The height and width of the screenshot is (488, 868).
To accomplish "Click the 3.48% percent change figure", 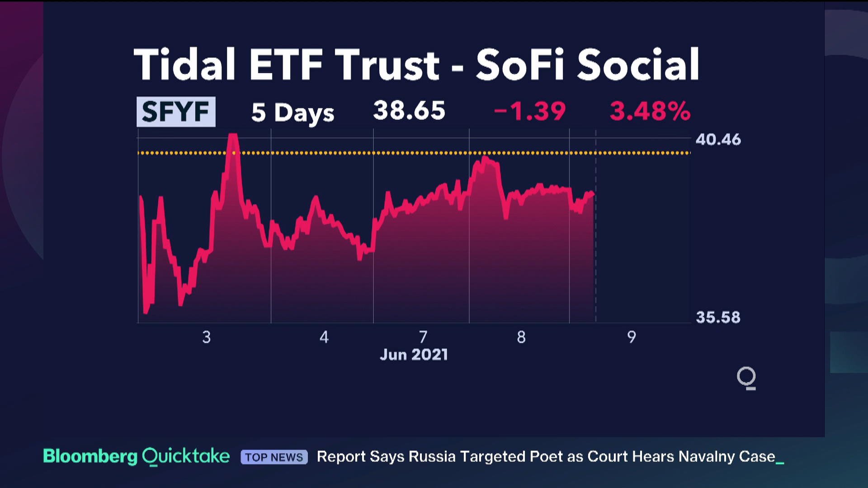I will 650,111.
